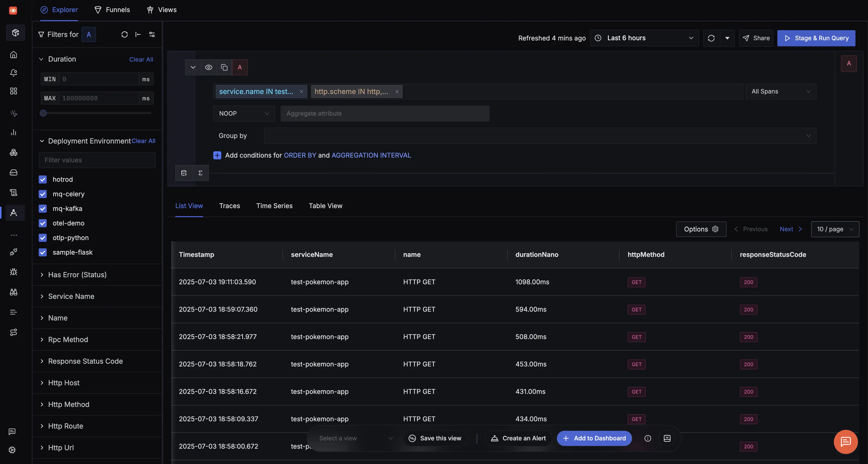Click Stage & Run Query button
Image resolution: width=868 pixels, height=464 pixels.
(x=816, y=38)
